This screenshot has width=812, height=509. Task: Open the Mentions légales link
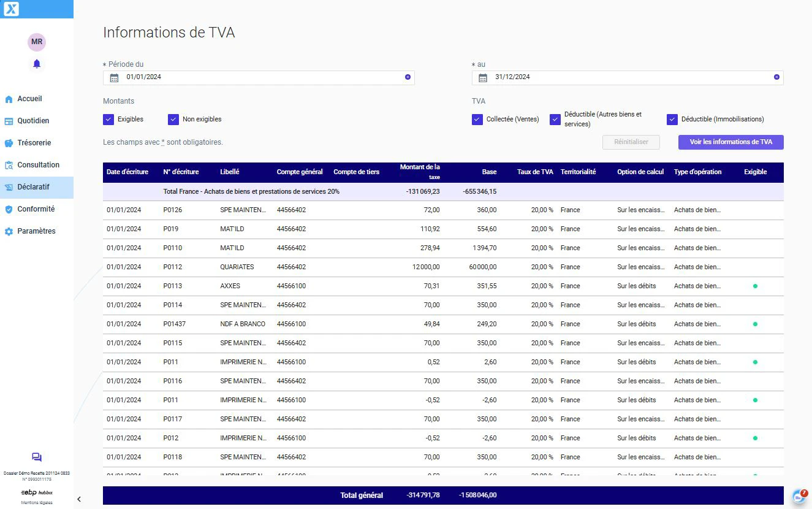37,503
